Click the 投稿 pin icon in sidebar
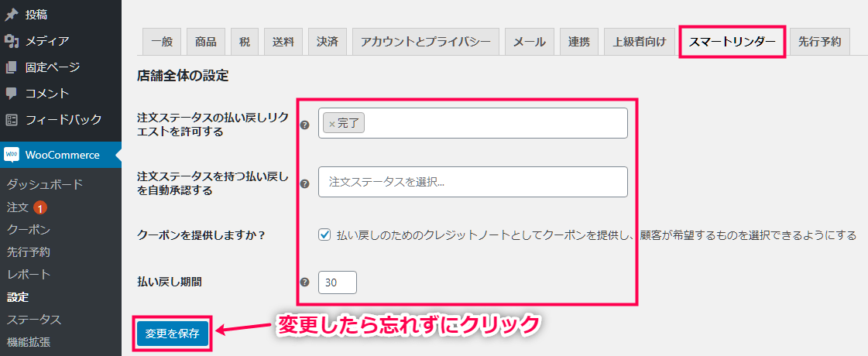This screenshot has width=868, height=356. (12, 15)
